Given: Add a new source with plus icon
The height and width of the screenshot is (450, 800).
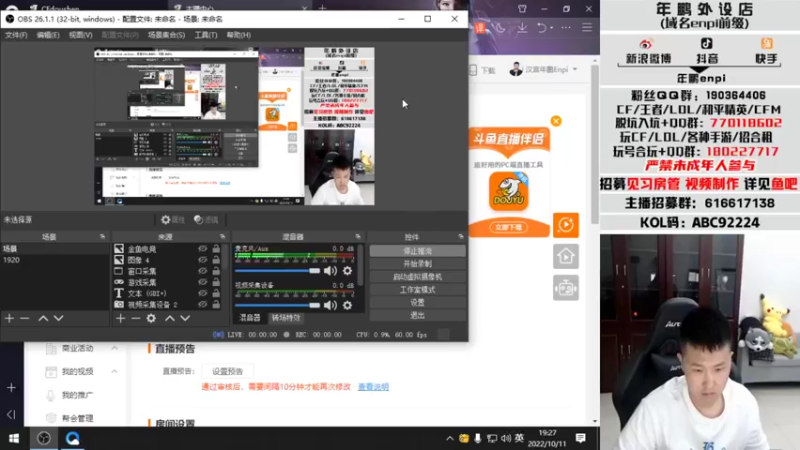Looking at the screenshot, I should pyautogui.click(x=120, y=318).
